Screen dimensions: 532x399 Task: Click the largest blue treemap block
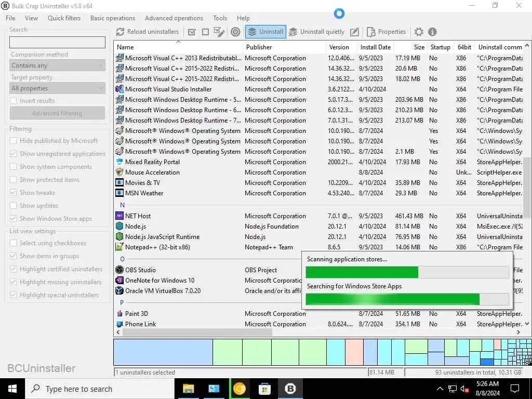pyautogui.click(x=163, y=352)
